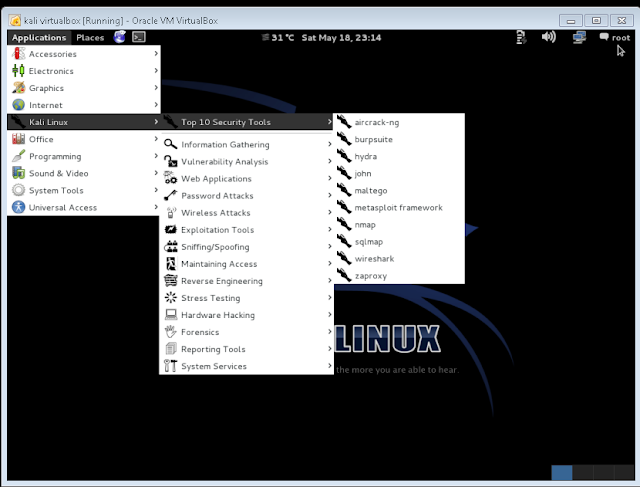The image size is (640, 487).
Task: Launch maltego from the tools list
Action: [399, 191]
